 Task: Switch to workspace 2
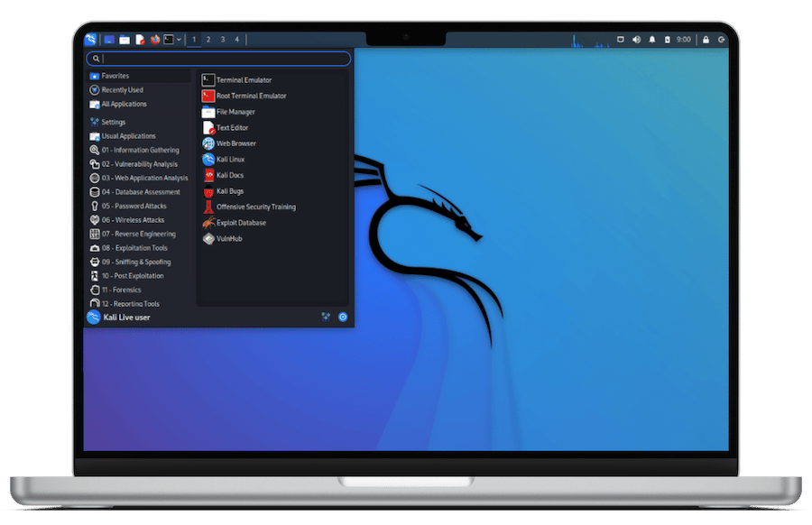pyautogui.click(x=208, y=40)
